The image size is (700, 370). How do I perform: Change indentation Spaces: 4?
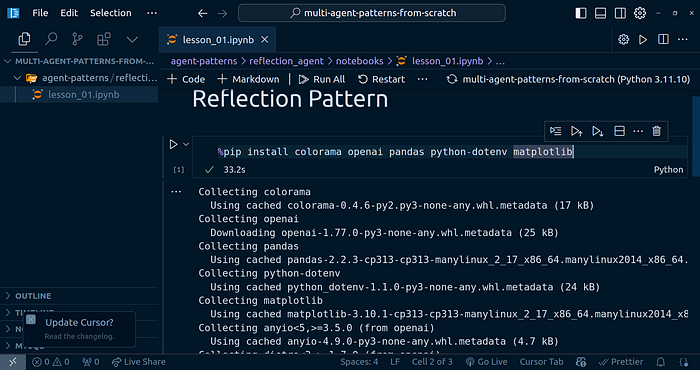pyautogui.click(x=359, y=362)
